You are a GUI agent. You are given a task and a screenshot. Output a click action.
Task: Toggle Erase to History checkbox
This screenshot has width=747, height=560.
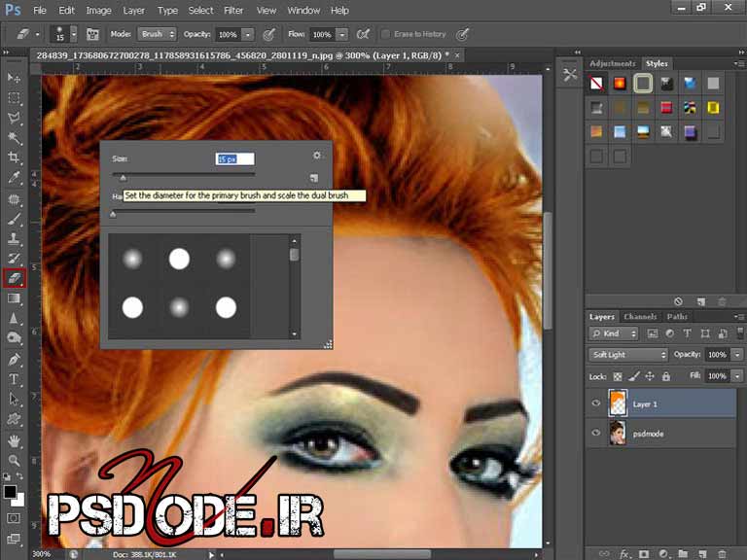(385, 34)
